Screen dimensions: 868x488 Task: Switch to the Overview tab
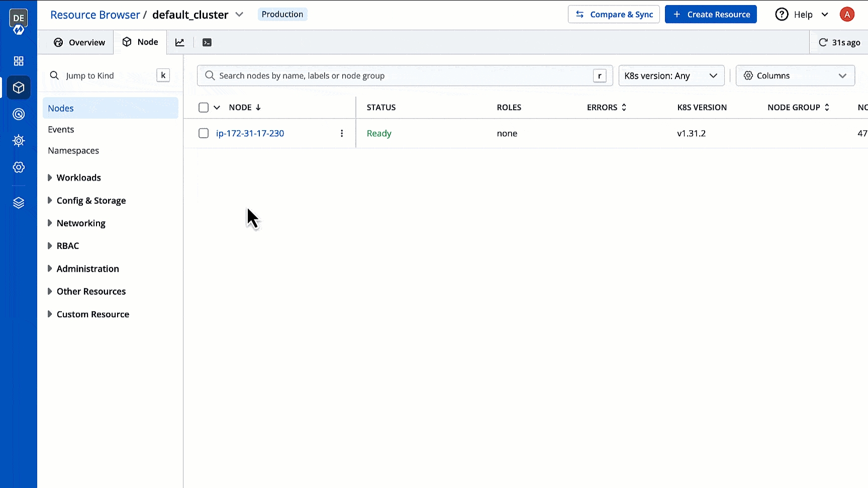tap(80, 43)
